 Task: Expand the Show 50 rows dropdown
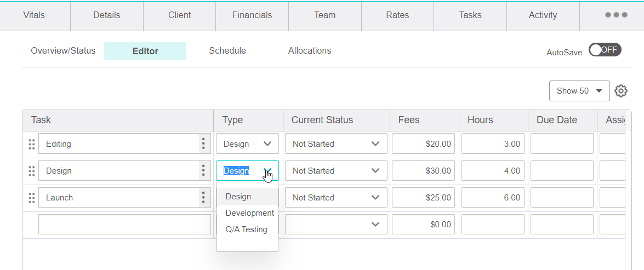click(579, 91)
